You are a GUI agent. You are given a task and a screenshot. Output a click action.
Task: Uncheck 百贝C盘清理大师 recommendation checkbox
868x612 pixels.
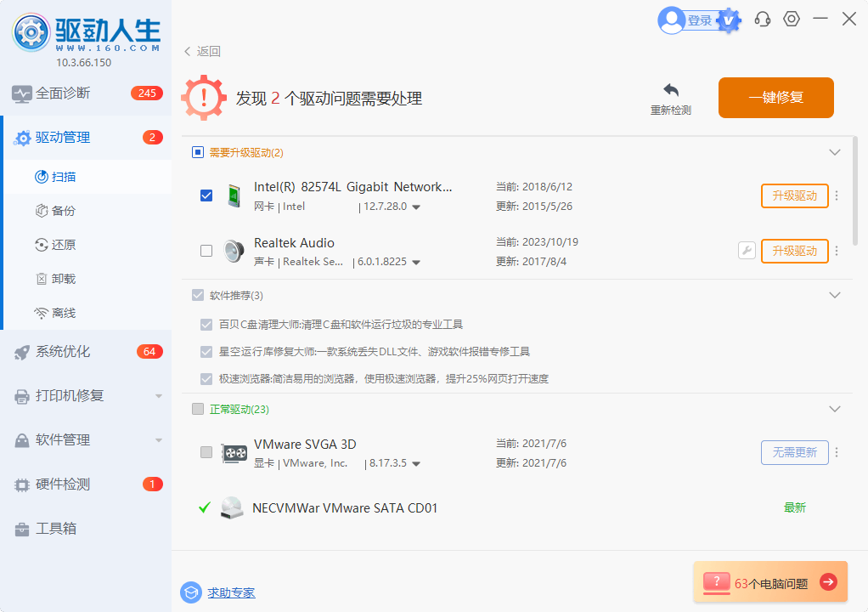(206, 325)
